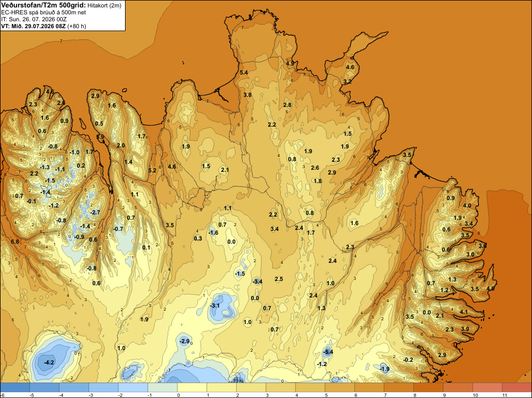The image size is (532, 398).
Task: Click the temperature value '-1.3'
Action: (x=45, y=167)
